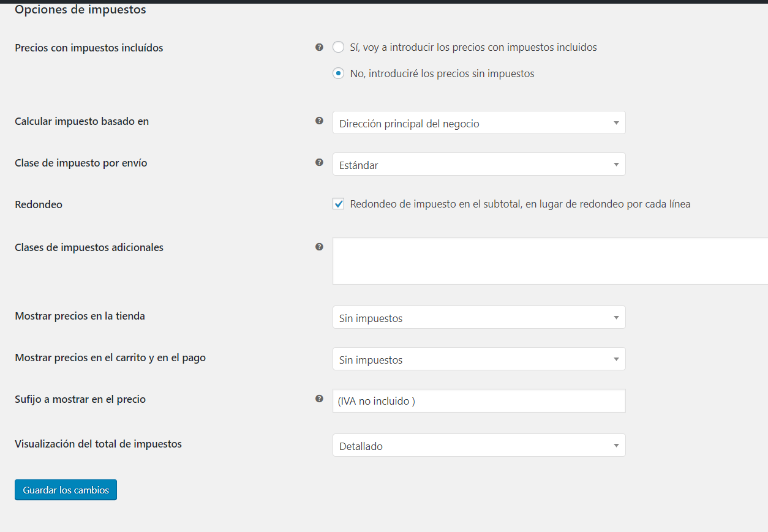
Task: Open the carrito y pago price display dropdown
Action: pyautogui.click(x=479, y=359)
